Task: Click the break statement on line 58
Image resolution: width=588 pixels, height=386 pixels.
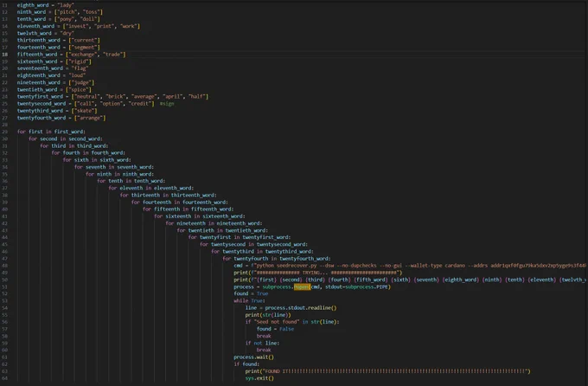Action: click(264, 336)
